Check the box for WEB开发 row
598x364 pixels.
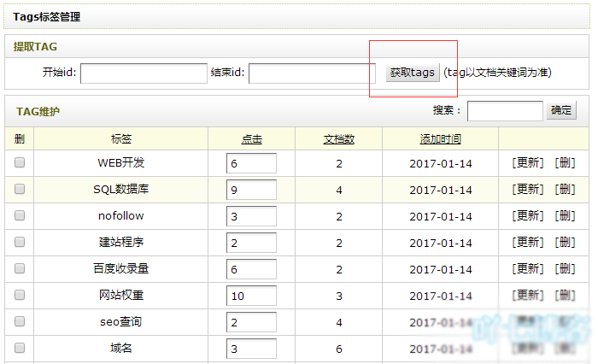point(20,162)
